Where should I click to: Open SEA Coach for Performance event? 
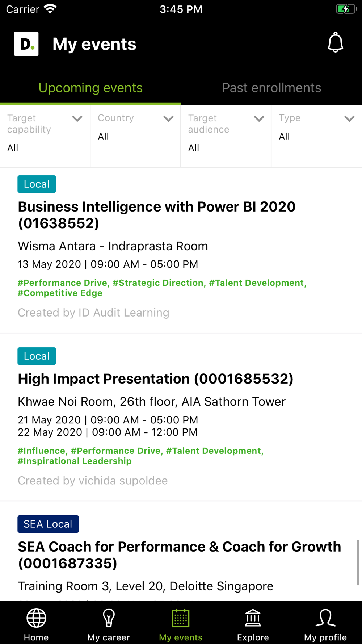coord(180,555)
